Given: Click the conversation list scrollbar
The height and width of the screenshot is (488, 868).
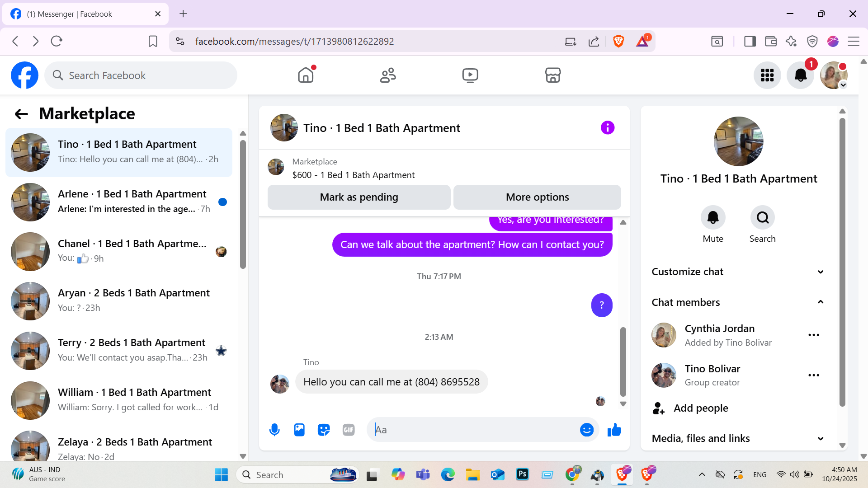Looking at the screenshot, I should (243, 204).
